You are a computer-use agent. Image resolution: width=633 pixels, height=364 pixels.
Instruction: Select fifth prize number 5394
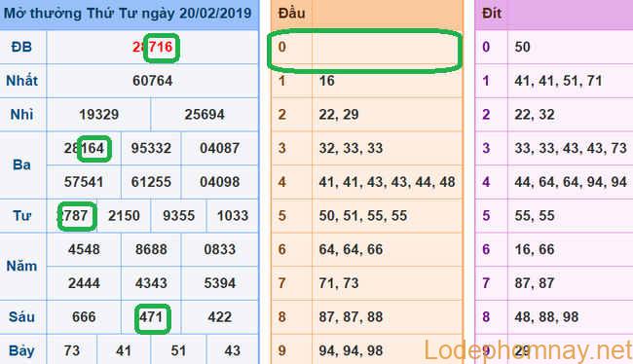pos(220,283)
